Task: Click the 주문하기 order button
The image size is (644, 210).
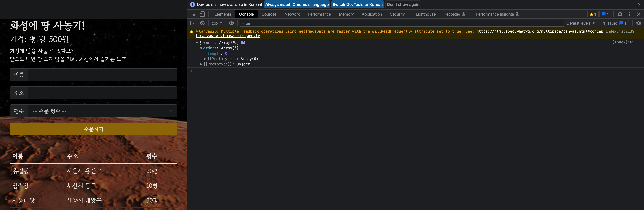Action: pyautogui.click(x=94, y=129)
